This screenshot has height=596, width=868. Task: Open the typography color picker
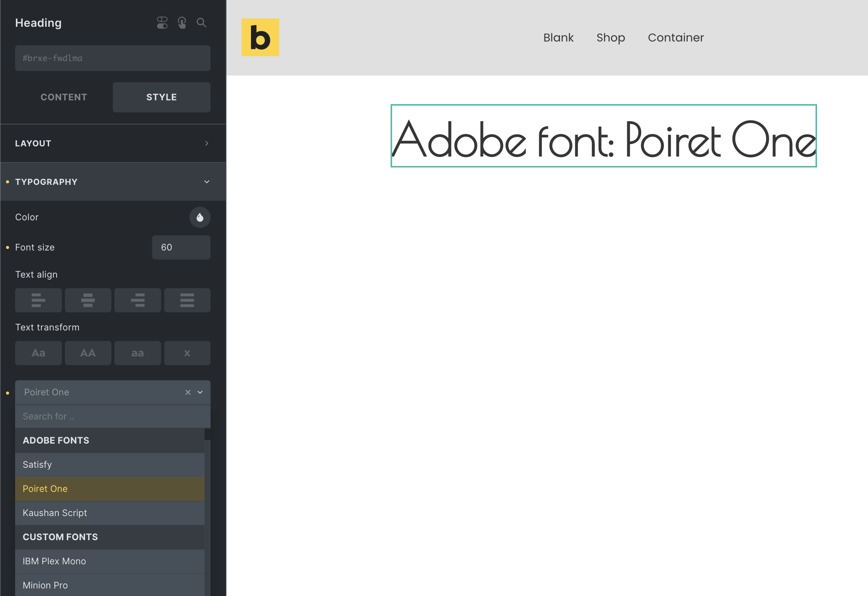click(200, 217)
